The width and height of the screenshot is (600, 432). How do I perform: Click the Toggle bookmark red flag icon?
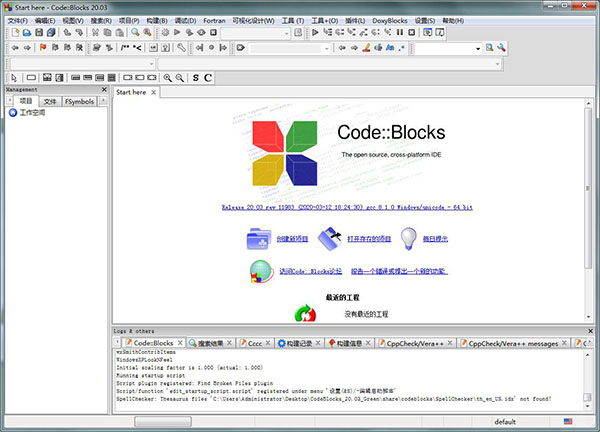point(43,48)
